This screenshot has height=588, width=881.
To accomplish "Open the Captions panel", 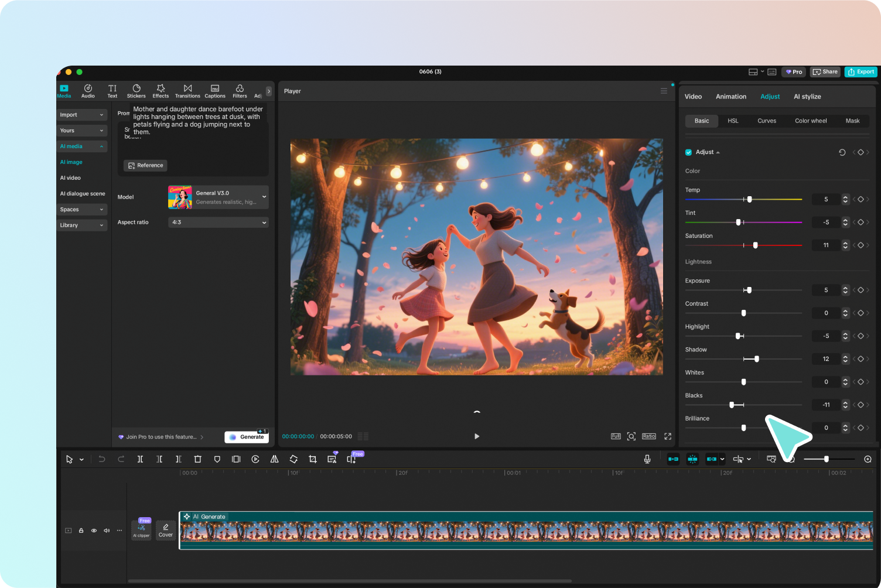I will pyautogui.click(x=215, y=91).
